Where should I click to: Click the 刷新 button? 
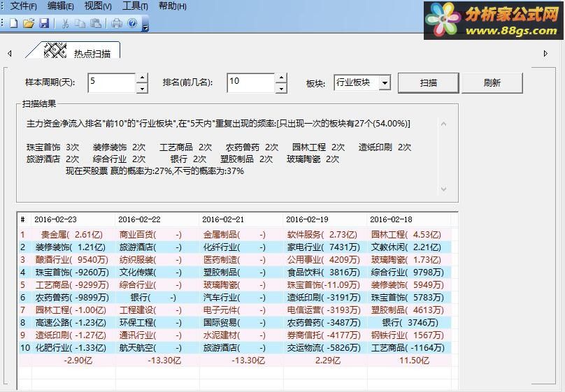coord(492,82)
